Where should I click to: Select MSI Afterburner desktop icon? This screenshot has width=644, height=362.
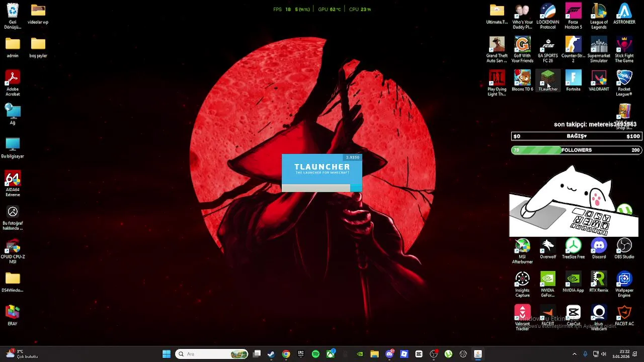tap(522, 251)
